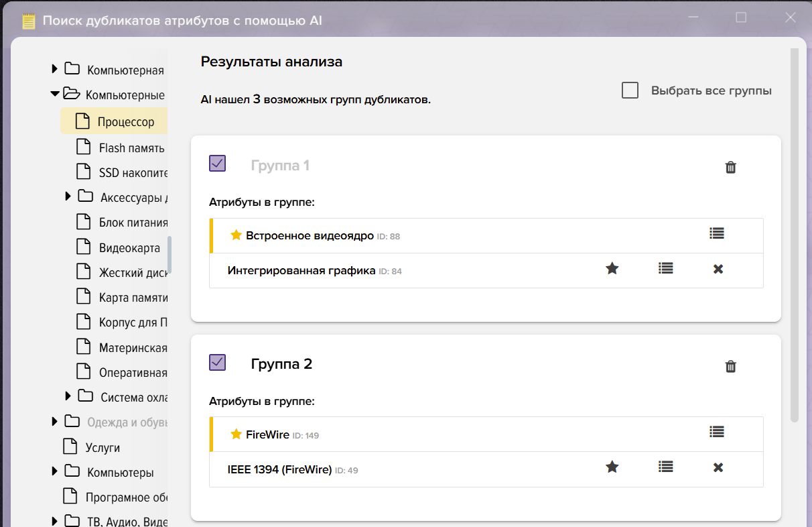Image resolution: width=812 pixels, height=527 pixels.
Task: Expand the Одежда и обувь arrow
Action: [54, 422]
